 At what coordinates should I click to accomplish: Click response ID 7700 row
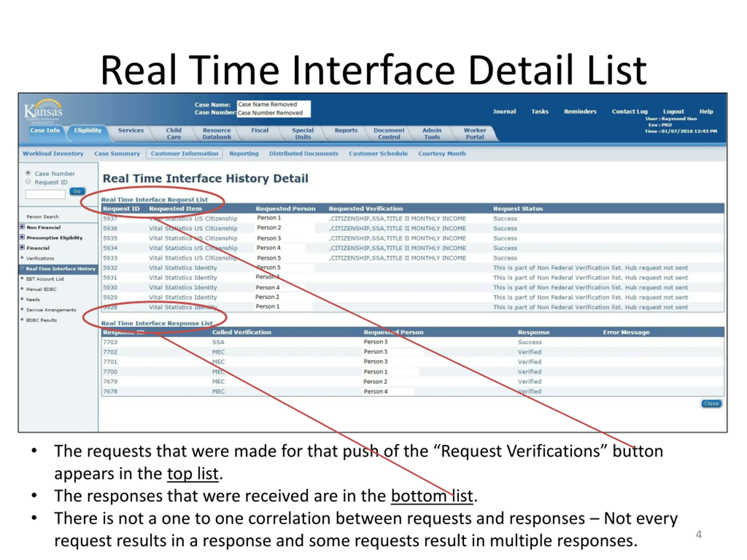pyautogui.click(x=413, y=372)
